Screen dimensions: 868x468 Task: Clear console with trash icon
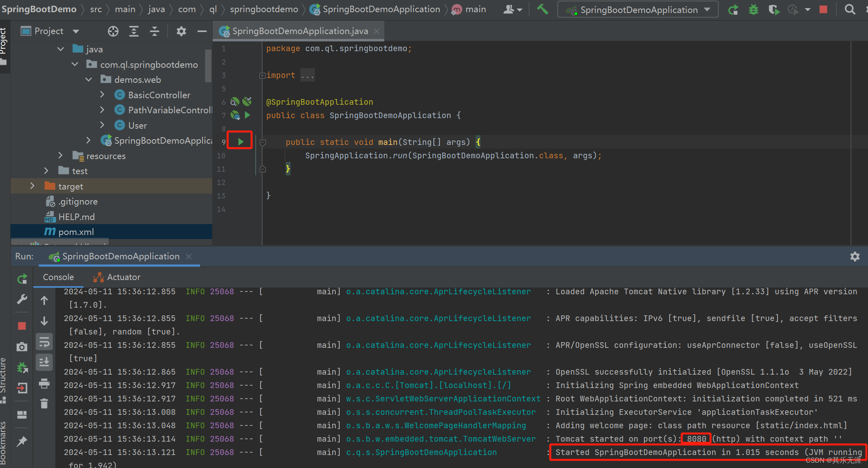(x=44, y=403)
